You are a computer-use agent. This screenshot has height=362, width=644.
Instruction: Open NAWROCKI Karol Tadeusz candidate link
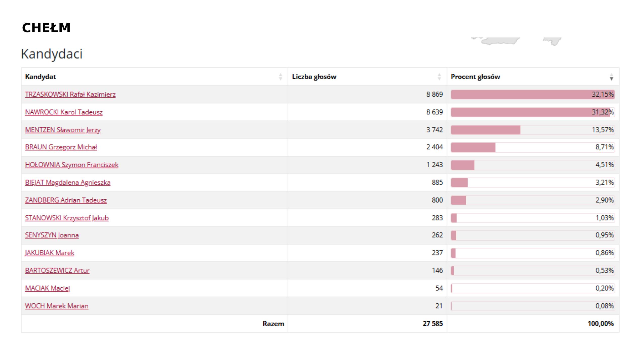(64, 112)
